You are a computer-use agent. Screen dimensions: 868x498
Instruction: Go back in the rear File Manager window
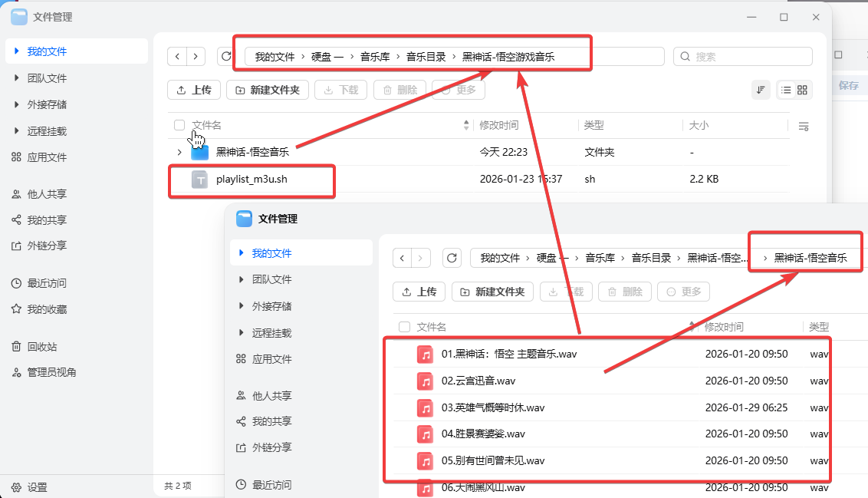(x=177, y=57)
